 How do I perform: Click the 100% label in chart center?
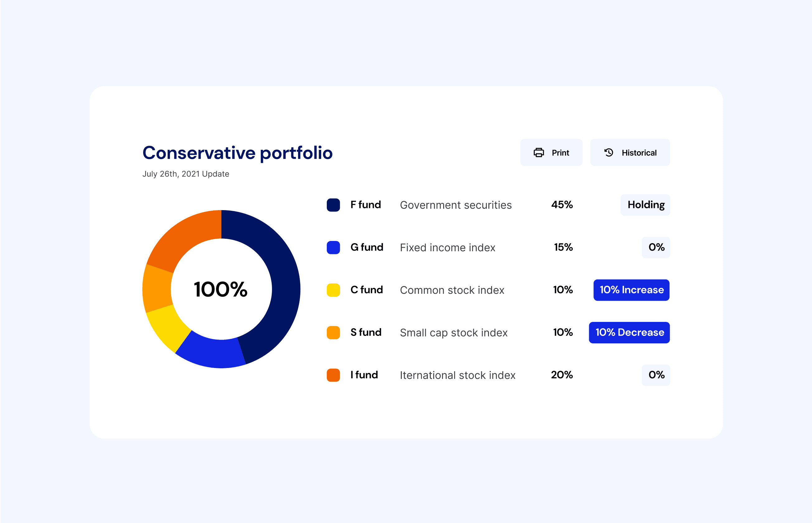(x=221, y=289)
